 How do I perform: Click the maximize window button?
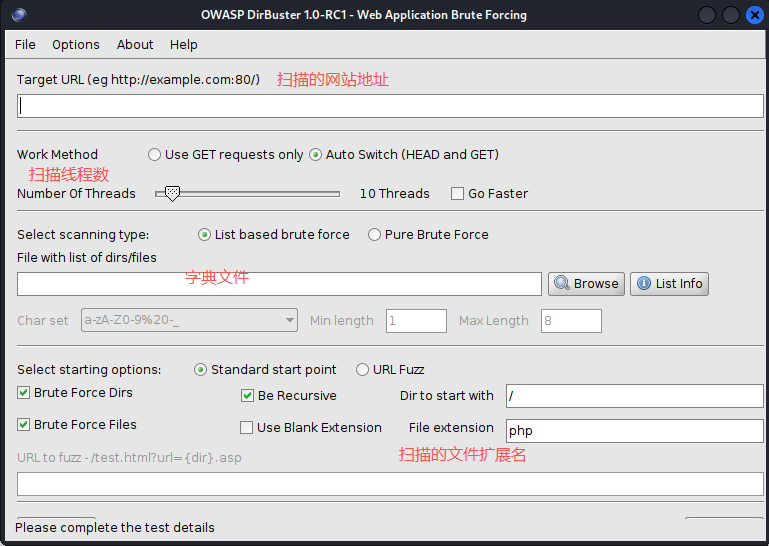[x=731, y=15]
